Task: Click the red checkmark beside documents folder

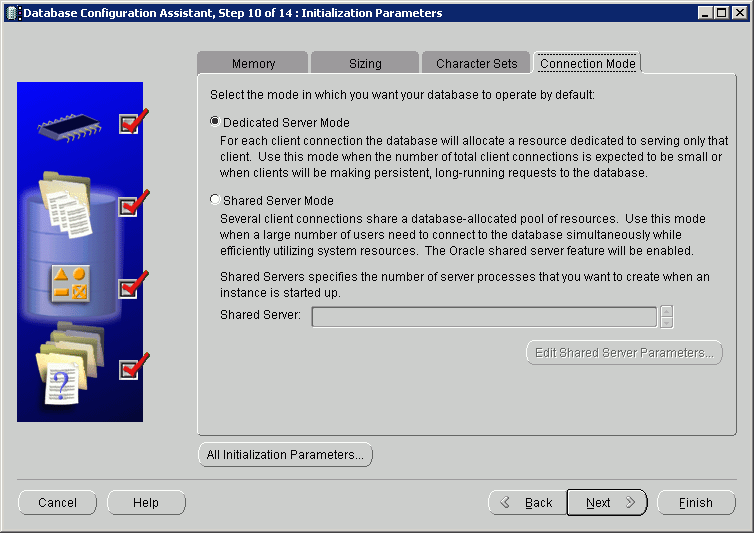Action: 133,203
